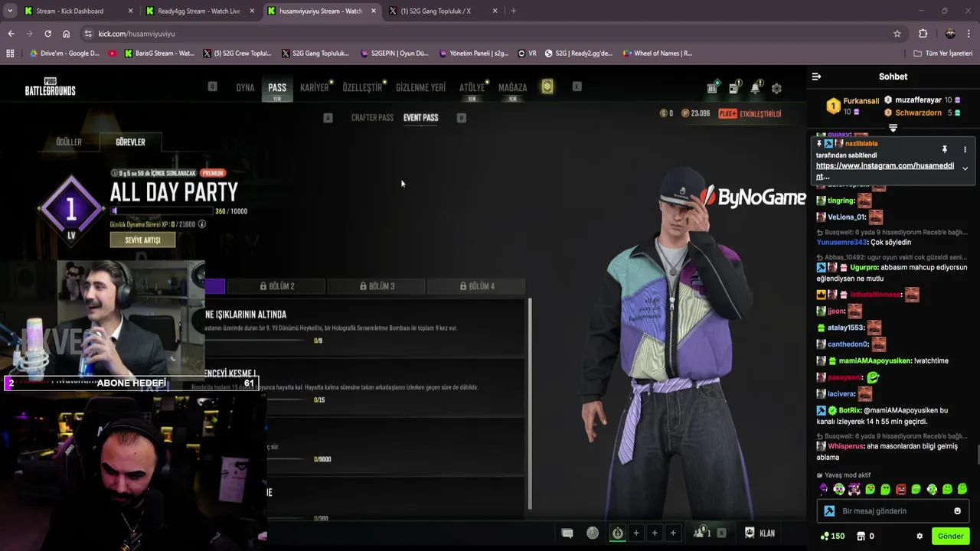Click the SEVİYE ARTIŞI button
The width and height of the screenshot is (980, 551).
(142, 240)
